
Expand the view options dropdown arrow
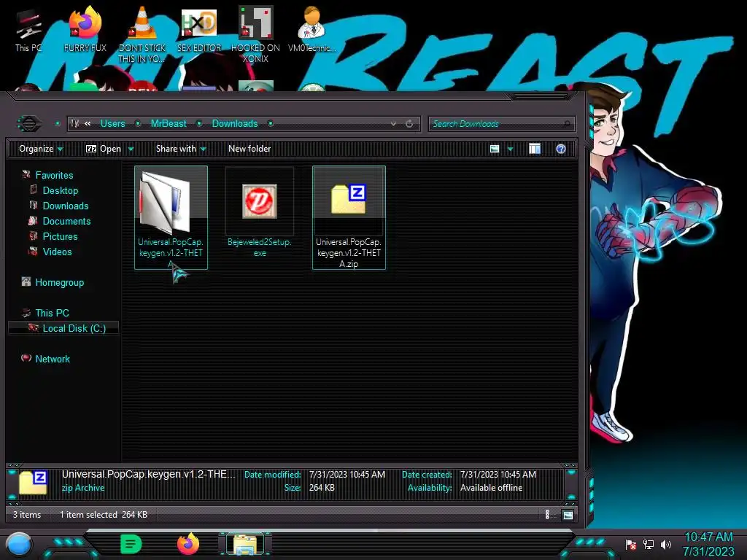[x=510, y=149]
